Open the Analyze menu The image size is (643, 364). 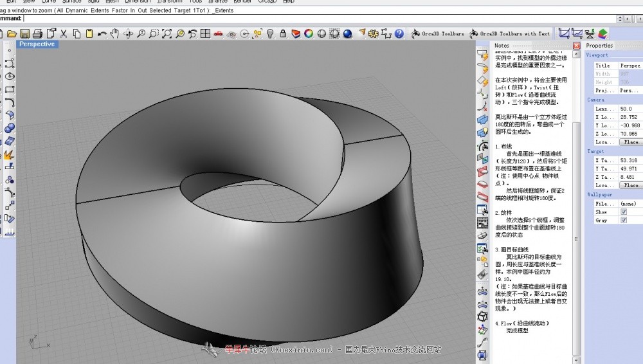click(217, 1)
